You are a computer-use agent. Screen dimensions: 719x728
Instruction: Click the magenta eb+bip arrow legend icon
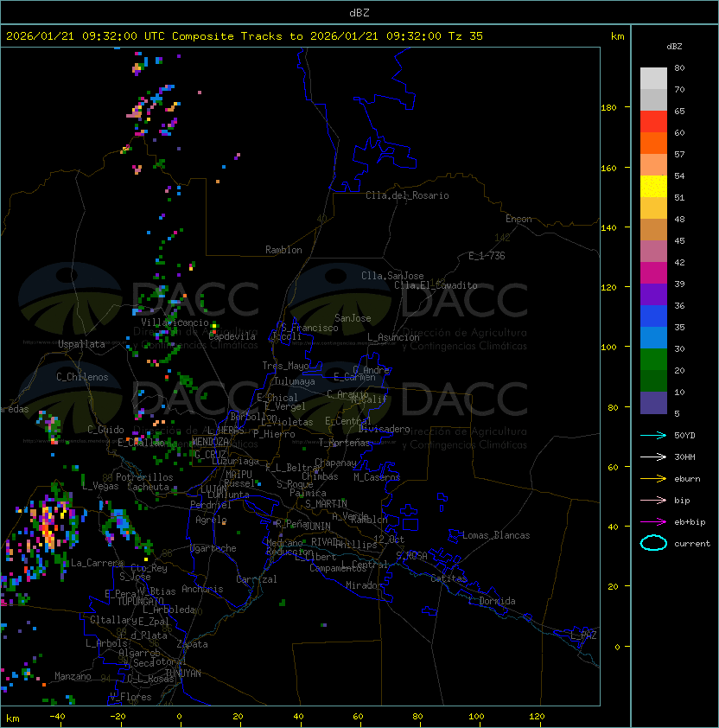pos(653,522)
